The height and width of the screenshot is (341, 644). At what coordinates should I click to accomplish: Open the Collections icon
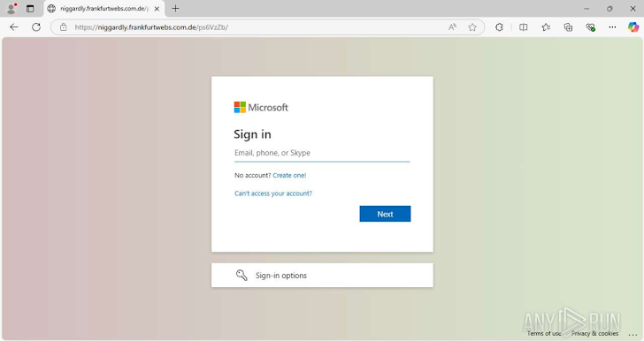[568, 27]
